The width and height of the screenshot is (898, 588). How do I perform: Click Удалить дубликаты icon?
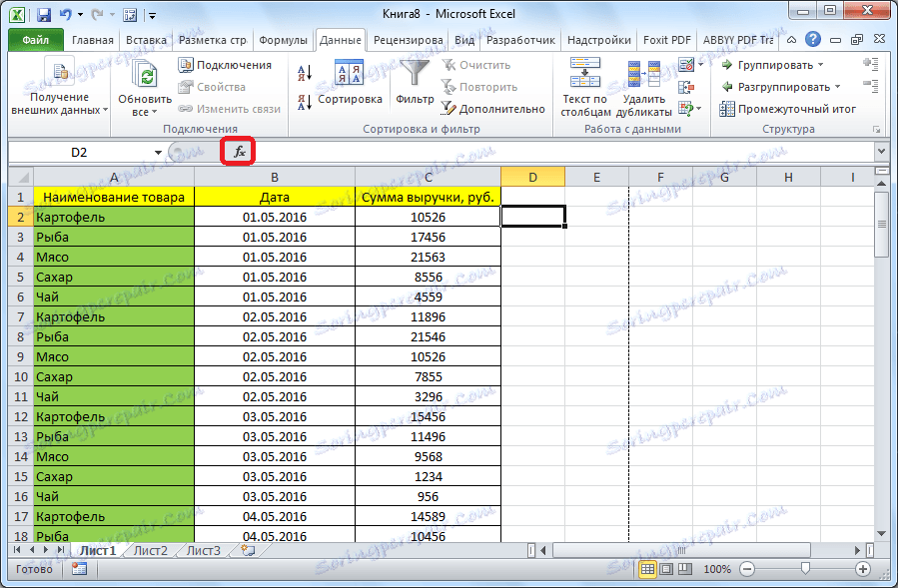tap(643, 74)
